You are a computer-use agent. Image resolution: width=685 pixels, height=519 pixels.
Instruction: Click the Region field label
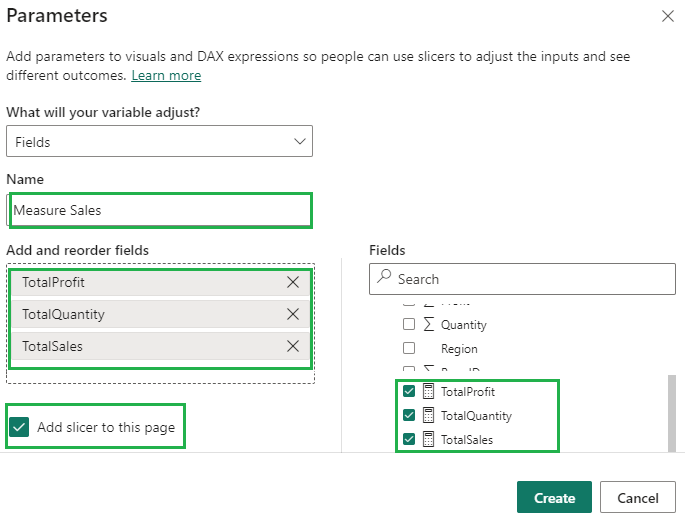click(459, 349)
